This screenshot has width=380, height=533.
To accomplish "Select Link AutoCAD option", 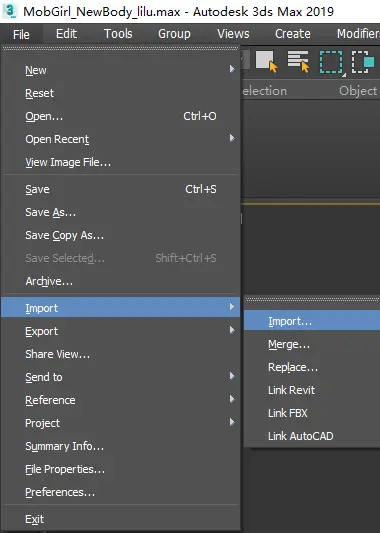I will point(312,436).
